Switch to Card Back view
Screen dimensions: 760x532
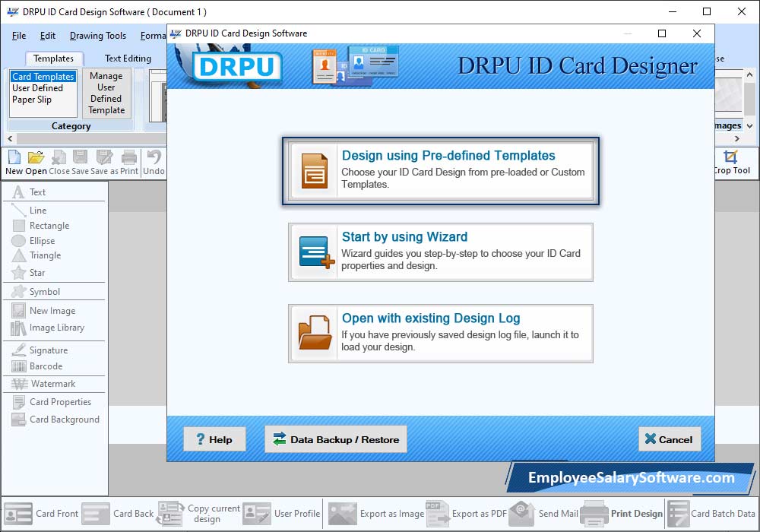point(118,514)
